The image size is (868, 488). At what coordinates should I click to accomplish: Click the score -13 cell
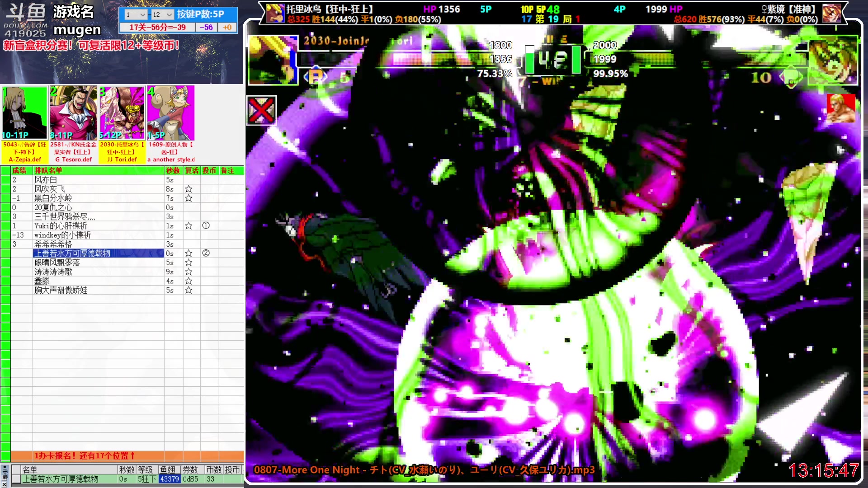click(x=21, y=235)
